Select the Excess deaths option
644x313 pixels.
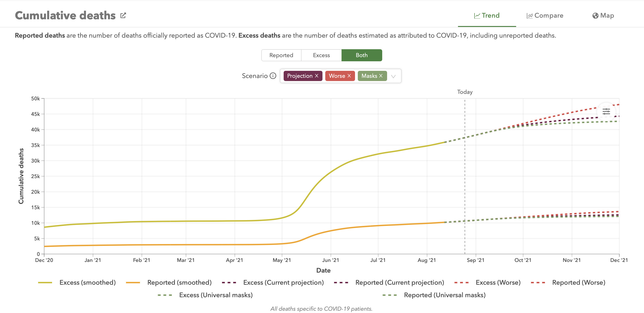(x=321, y=55)
